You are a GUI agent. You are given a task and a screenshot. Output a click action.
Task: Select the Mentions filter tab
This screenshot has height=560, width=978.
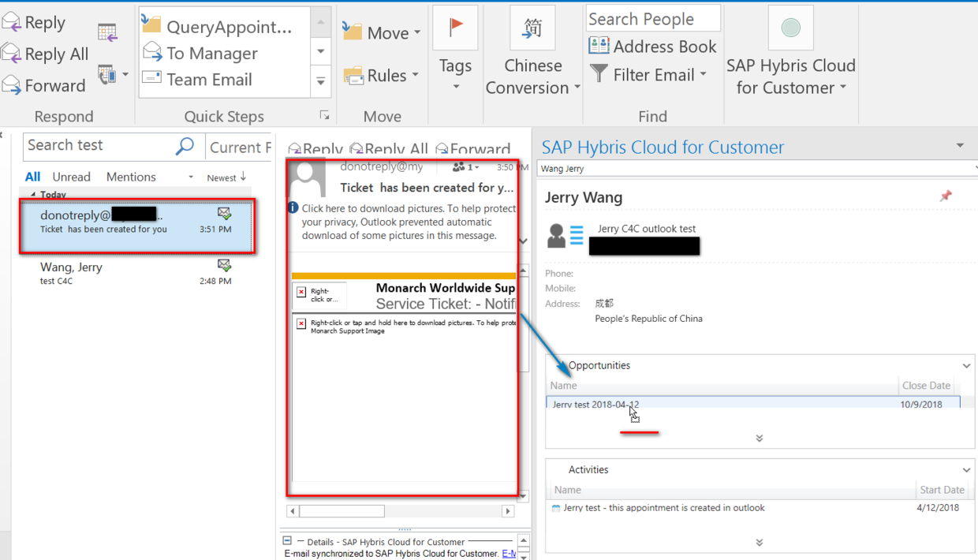tap(131, 177)
